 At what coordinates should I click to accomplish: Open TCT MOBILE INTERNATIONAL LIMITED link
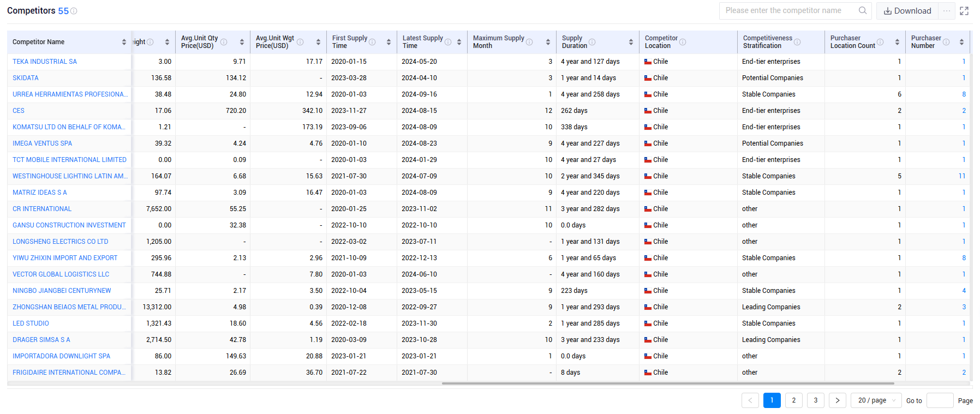[x=69, y=160]
